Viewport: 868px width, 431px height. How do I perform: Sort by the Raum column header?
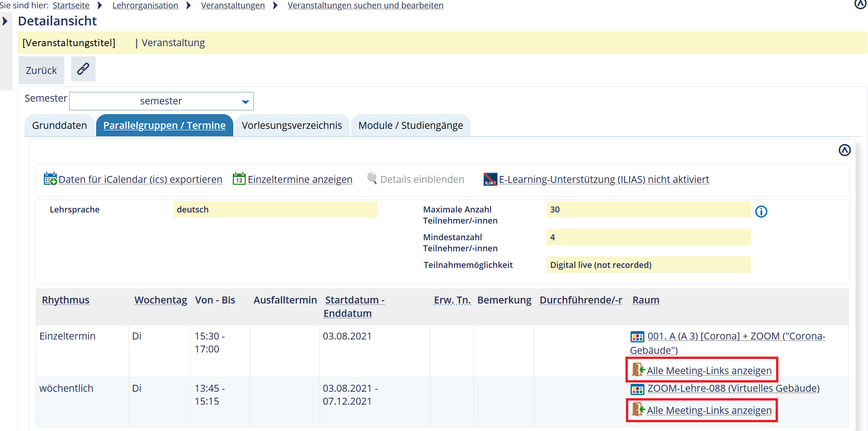coord(646,300)
